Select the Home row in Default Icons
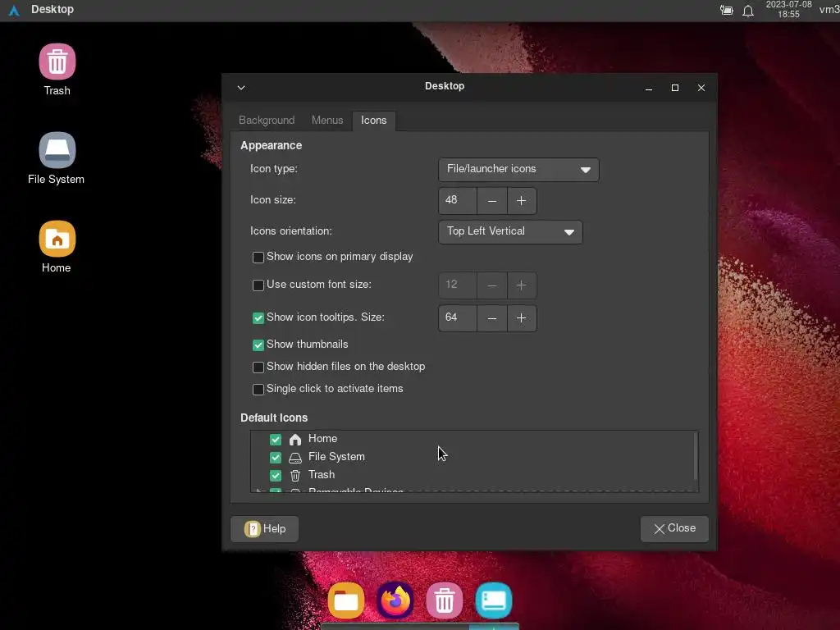Screen dimensions: 840x630 [473, 440]
